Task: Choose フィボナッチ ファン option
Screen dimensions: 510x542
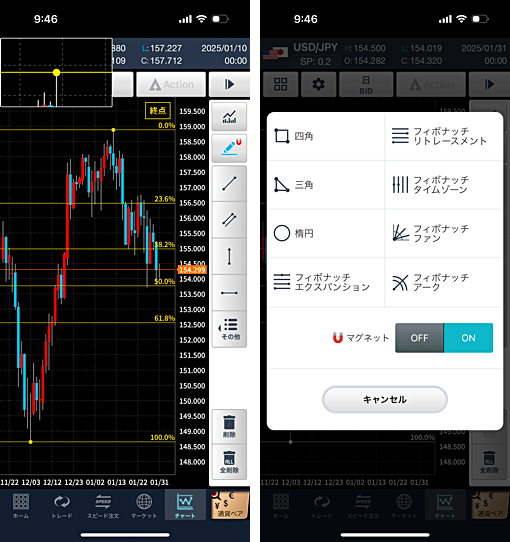Action: pyautogui.click(x=443, y=233)
